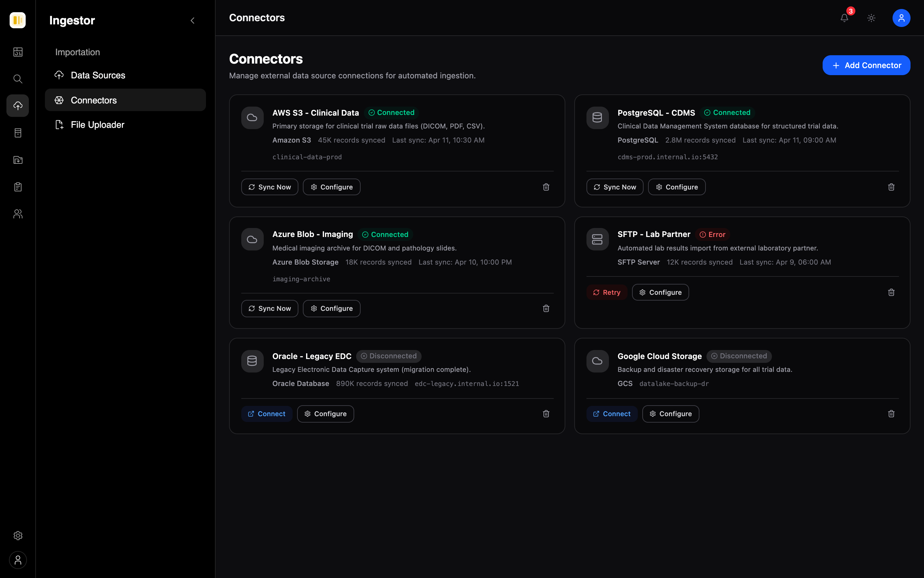
Task: Click the edc-legacy.internal.io:1521 host text
Action: coord(466,383)
